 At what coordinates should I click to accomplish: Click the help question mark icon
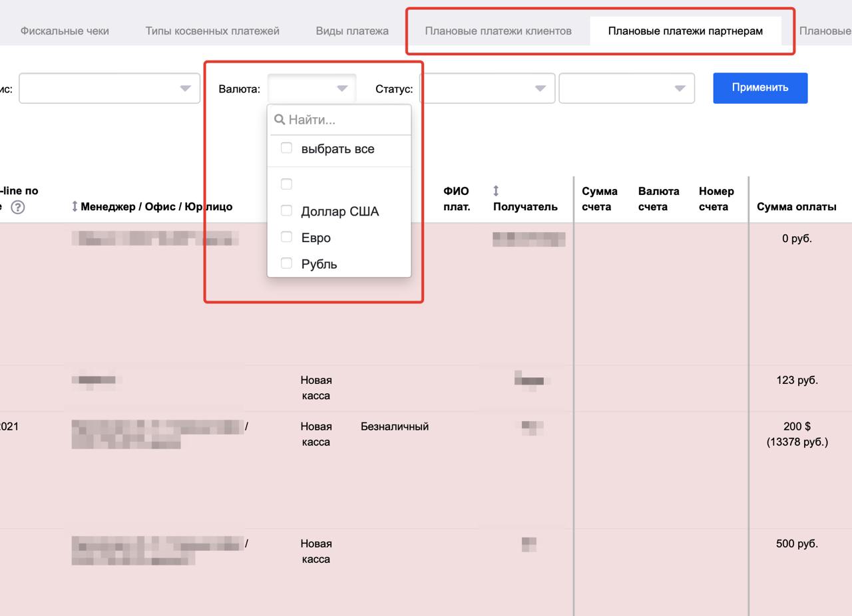coord(18,207)
